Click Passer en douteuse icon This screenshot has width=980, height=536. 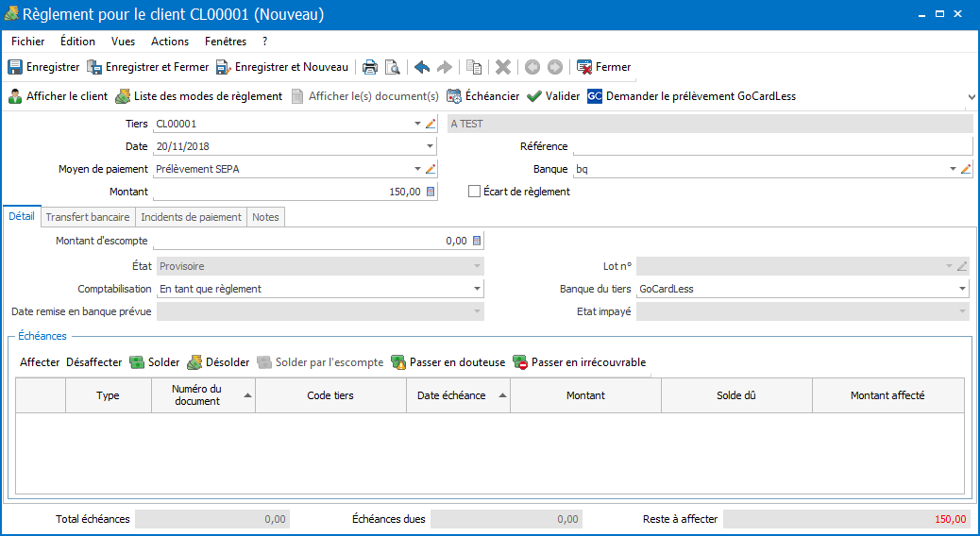[x=398, y=362]
